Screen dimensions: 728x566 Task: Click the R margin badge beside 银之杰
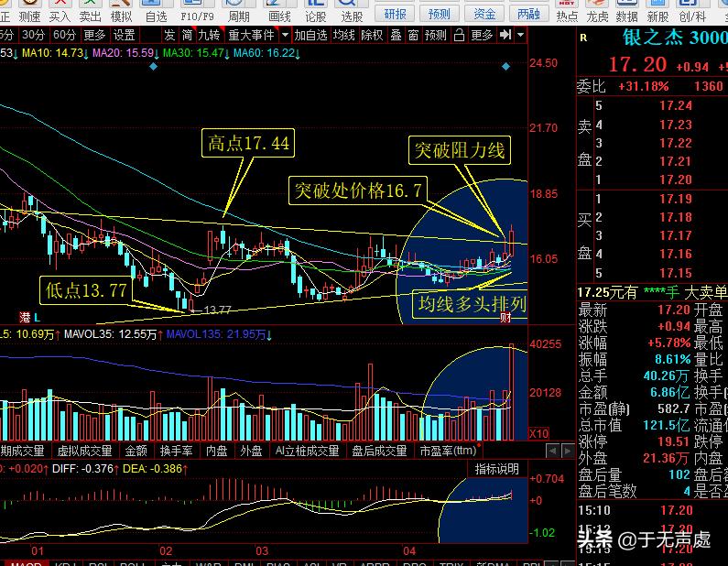point(583,38)
